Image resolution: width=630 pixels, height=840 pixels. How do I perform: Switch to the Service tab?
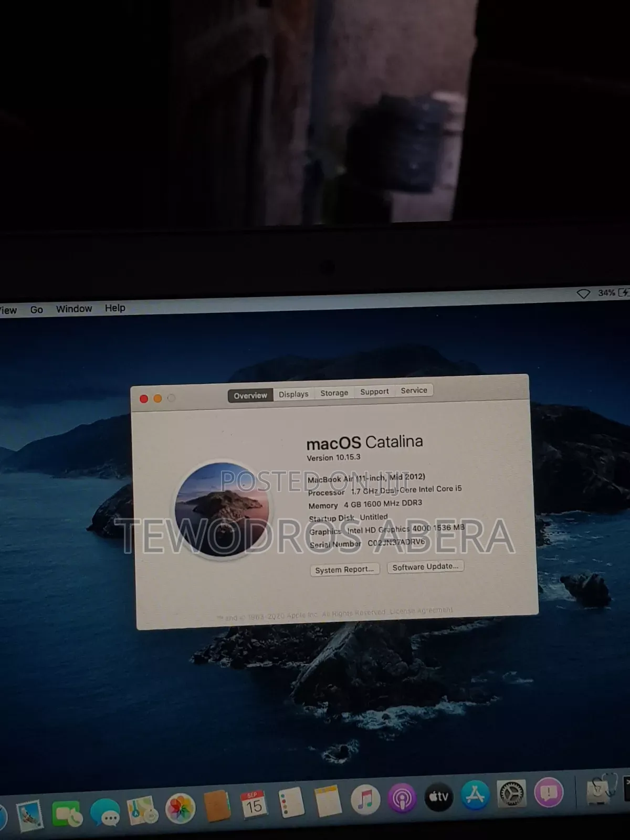(414, 390)
